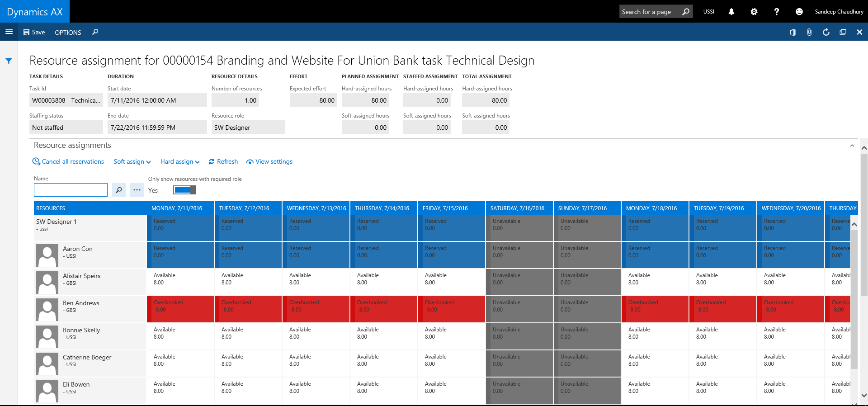The height and width of the screenshot is (406, 868).
Task: Click the Save button label
Action: click(38, 32)
